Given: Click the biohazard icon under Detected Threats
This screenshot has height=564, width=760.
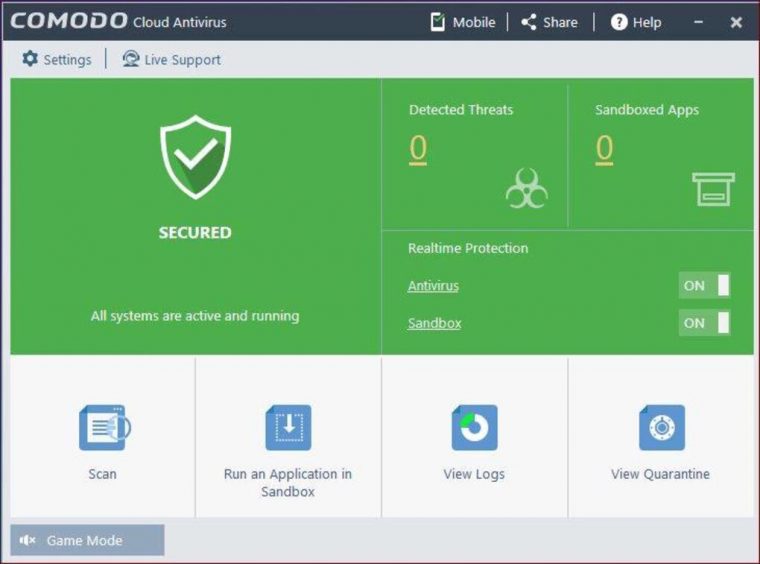Looking at the screenshot, I should (527, 188).
